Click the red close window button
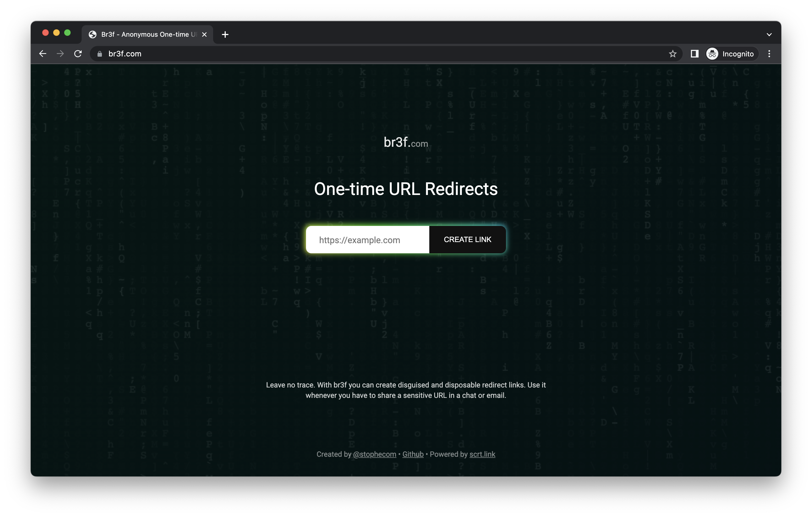The width and height of the screenshot is (812, 517). click(x=45, y=33)
